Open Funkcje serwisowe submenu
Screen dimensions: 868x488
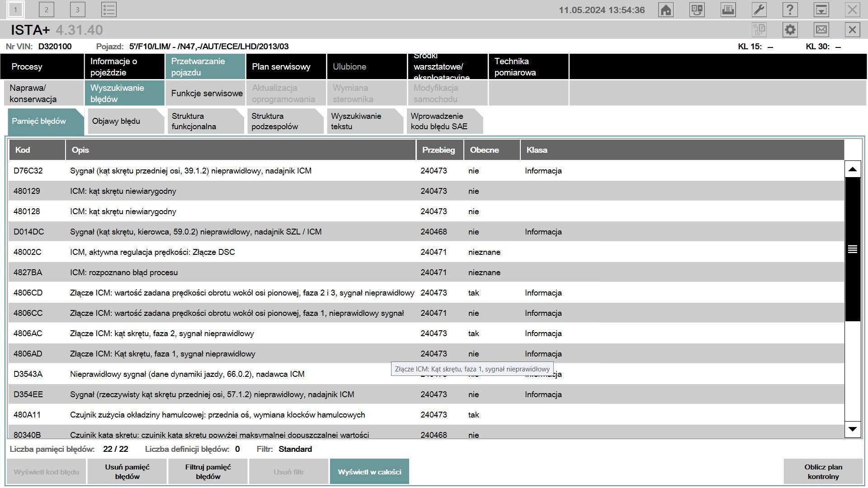point(206,93)
